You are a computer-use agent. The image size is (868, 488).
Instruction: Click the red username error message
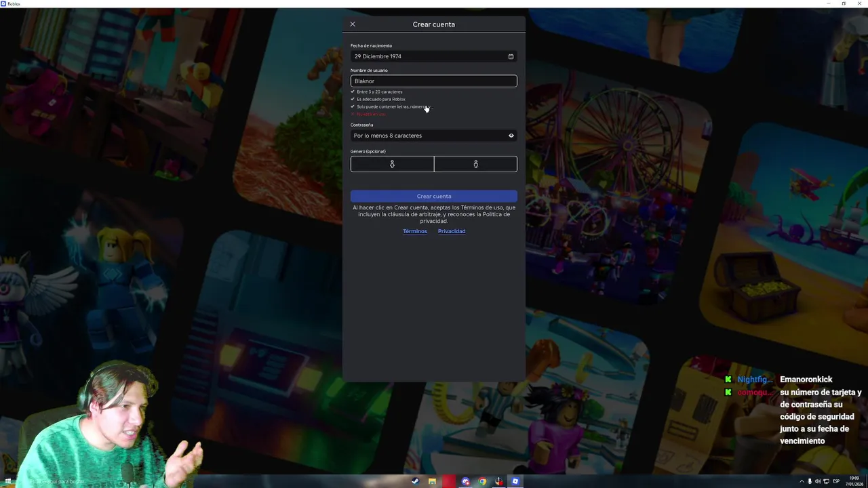pyautogui.click(x=371, y=114)
